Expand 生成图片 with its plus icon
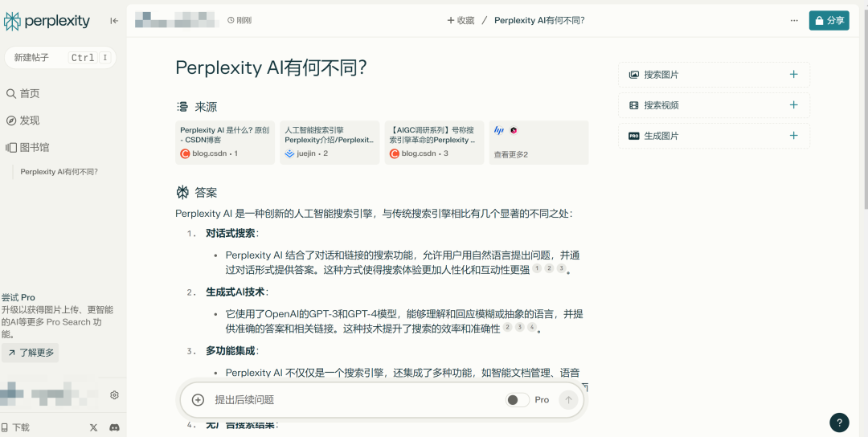Viewport: 868px width, 437px height. [x=794, y=136]
